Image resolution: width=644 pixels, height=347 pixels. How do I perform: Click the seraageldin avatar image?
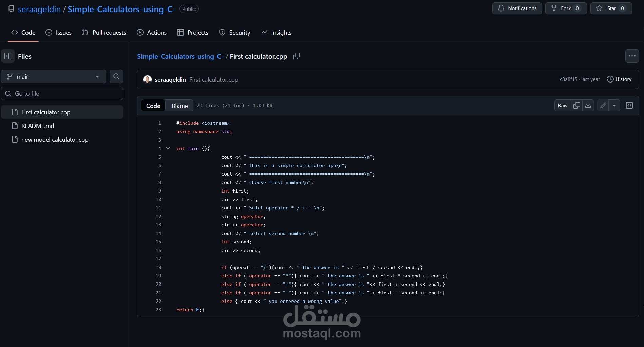click(147, 79)
